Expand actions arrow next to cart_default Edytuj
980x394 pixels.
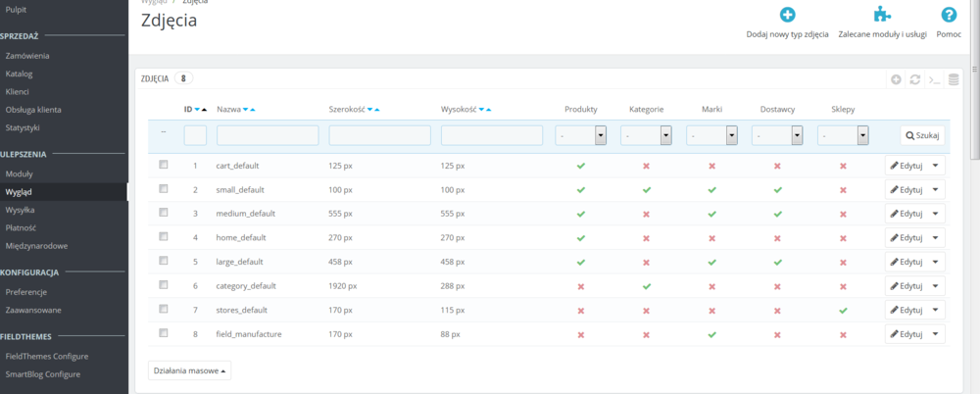(x=936, y=165)
